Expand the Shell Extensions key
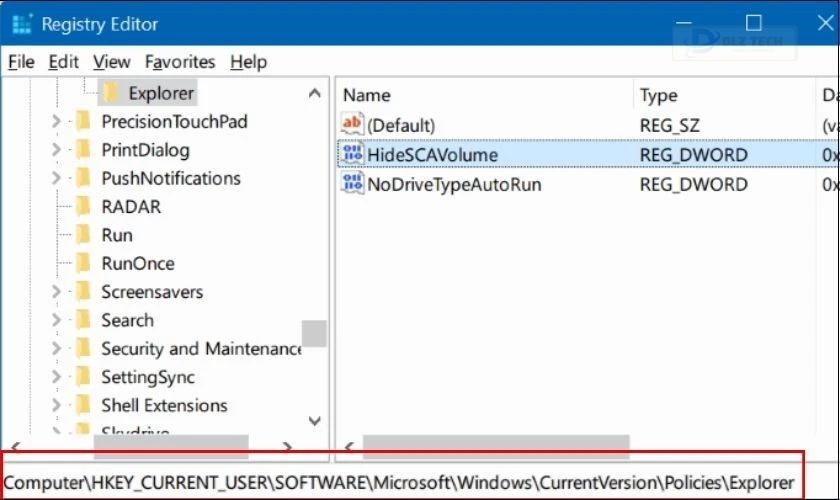The height and width of the screenshot is (500, 840). (x=57, y=406)
